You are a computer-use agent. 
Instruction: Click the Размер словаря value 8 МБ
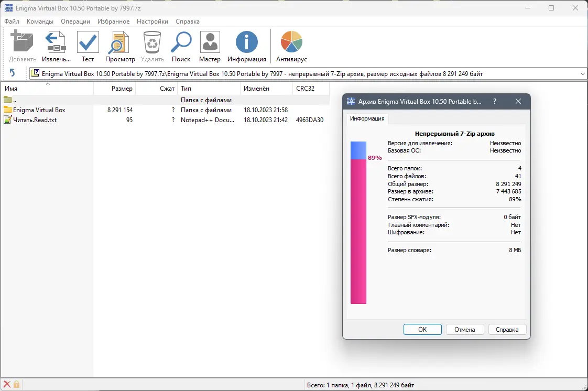[515, 250]
